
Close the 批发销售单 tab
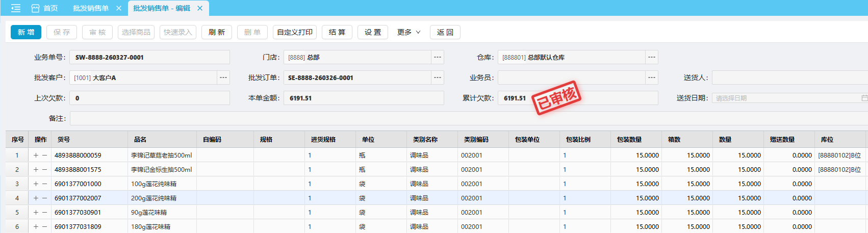pos(119,8)
